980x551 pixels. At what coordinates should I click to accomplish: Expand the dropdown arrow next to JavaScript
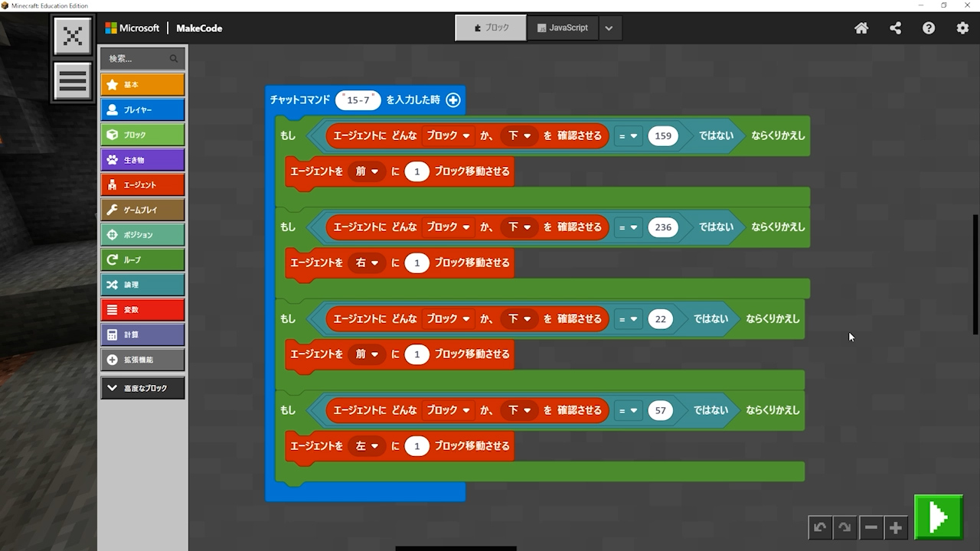(609, 28)
